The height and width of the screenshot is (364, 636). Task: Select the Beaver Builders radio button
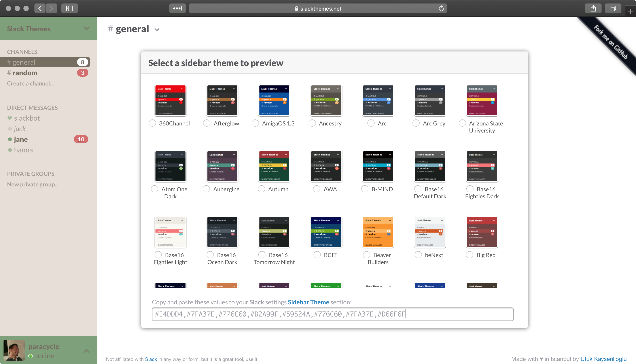[x=367, y=254]
